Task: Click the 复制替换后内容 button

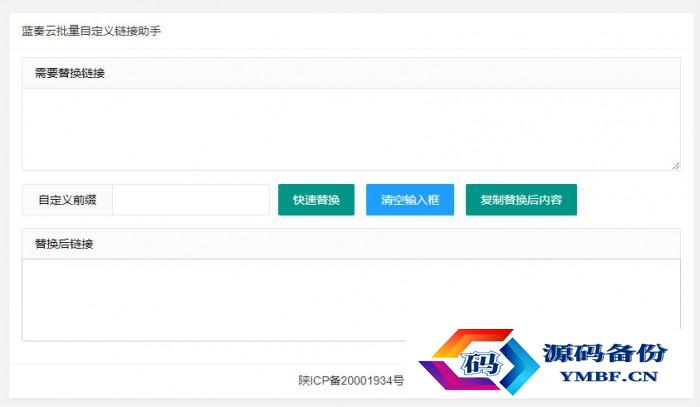Action: [x=521, y=199]
